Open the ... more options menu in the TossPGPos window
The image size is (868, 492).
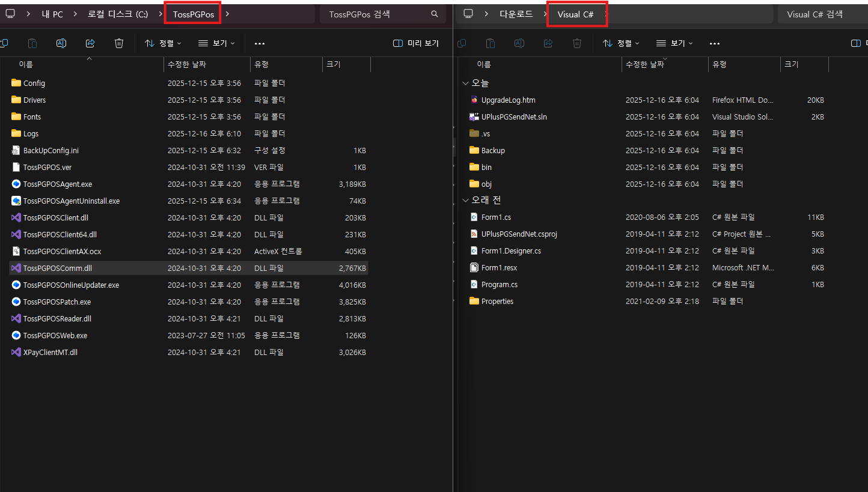(260, 43)
